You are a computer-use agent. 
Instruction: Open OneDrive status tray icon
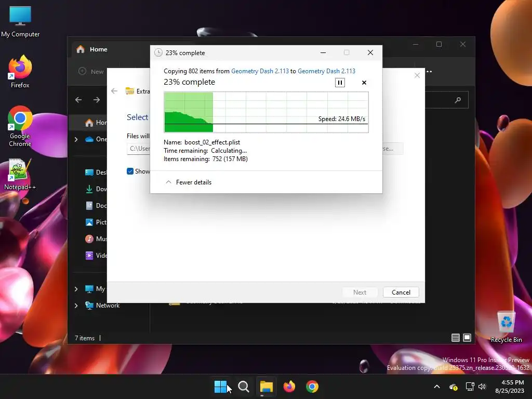coord(453,387)
